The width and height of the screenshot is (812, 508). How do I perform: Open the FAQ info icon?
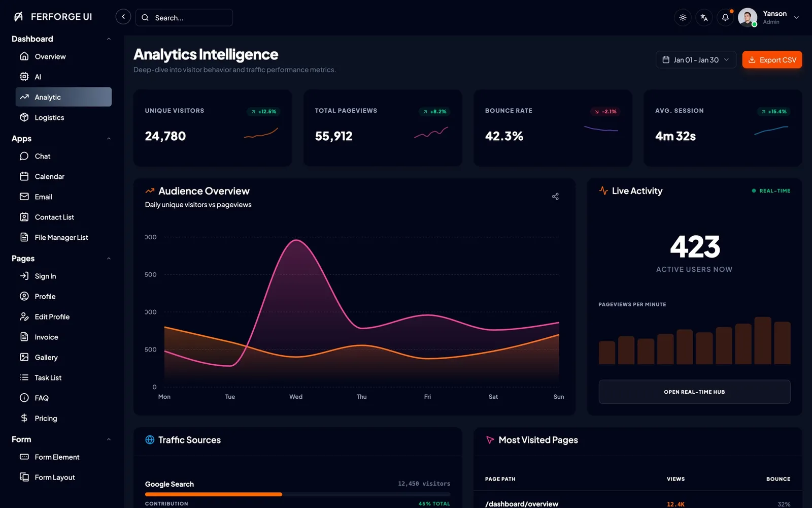24,398
